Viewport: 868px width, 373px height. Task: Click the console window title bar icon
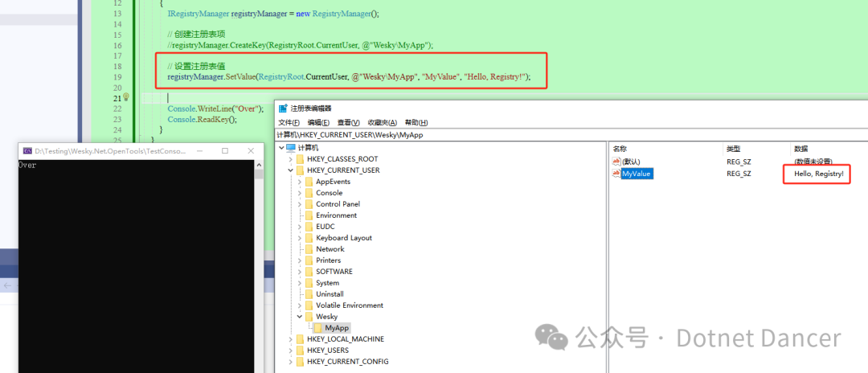(27, 150)
